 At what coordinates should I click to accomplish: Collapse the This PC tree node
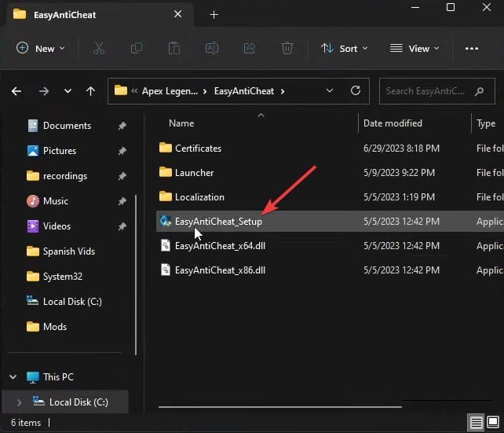(13, 376)
